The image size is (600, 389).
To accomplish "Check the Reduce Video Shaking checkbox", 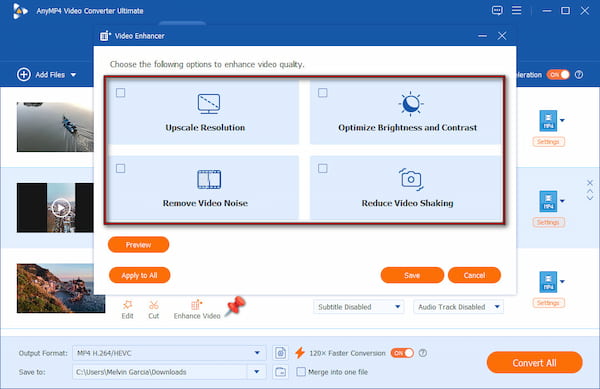I will pyautogui.click(x=323, y=168).
